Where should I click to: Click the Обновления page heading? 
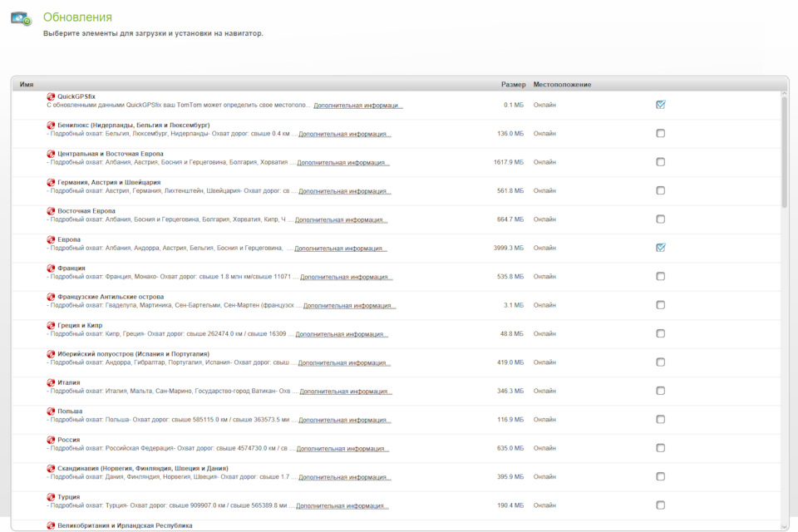tap(77, 17)
